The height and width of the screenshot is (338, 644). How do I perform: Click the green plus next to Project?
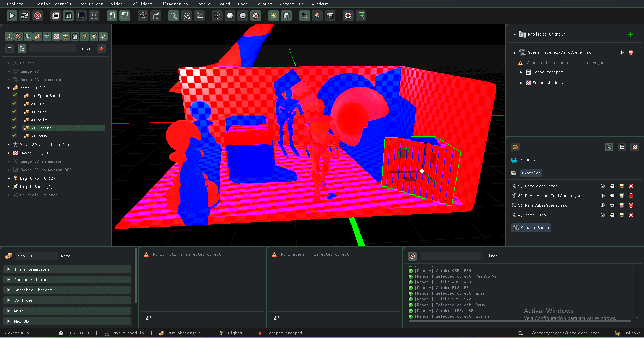pyautogui.click(x=631, y=35)
